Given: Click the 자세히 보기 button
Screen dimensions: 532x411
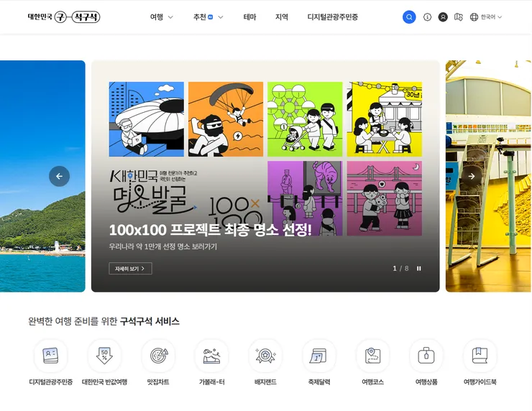Looking at the screenshot, I should [x=130, y=268].
